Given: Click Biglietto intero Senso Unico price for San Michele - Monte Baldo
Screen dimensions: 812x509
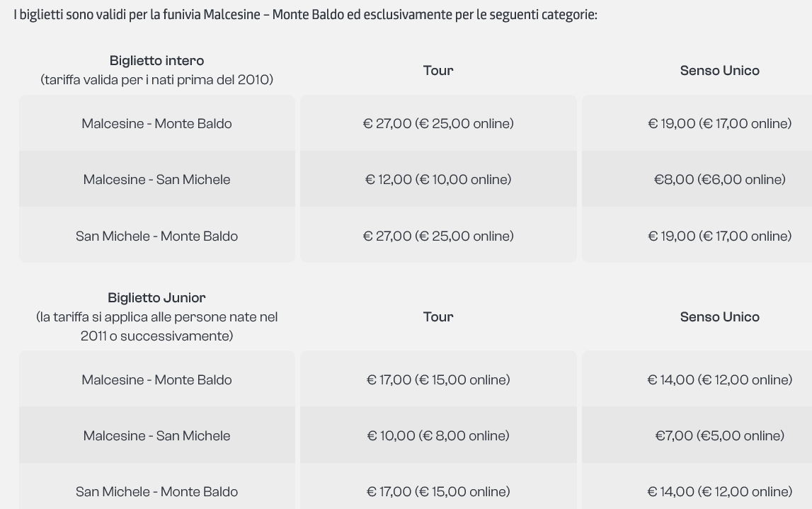Looking at the screenshot, I should coord(719,236).
